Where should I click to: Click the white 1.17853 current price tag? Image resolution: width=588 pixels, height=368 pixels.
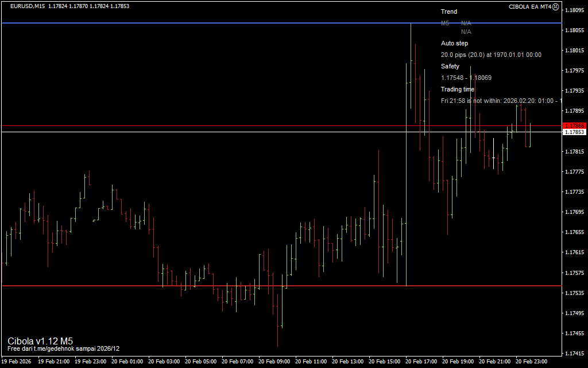click(574, 132)
